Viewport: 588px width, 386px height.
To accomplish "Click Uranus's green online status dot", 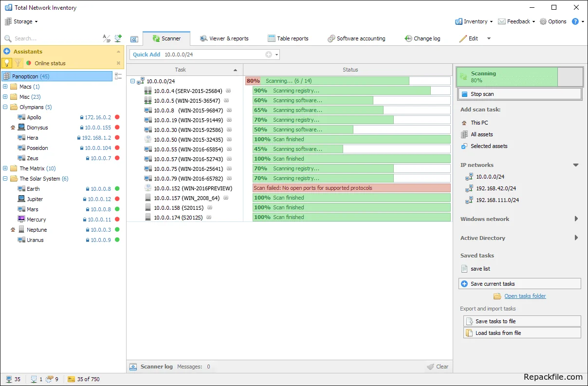I will (x=117, y=240).
